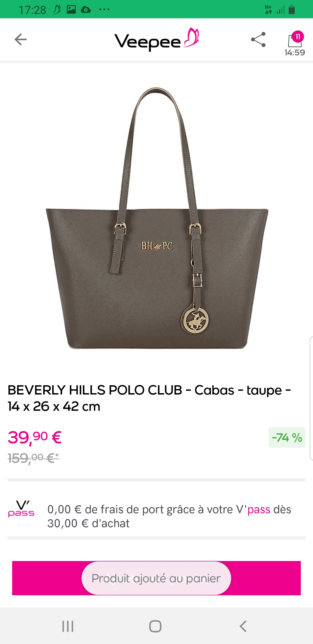Tap the right-edge side panel handle
Image resolution: width=313 pixels, height=644 pixels.
311,398
